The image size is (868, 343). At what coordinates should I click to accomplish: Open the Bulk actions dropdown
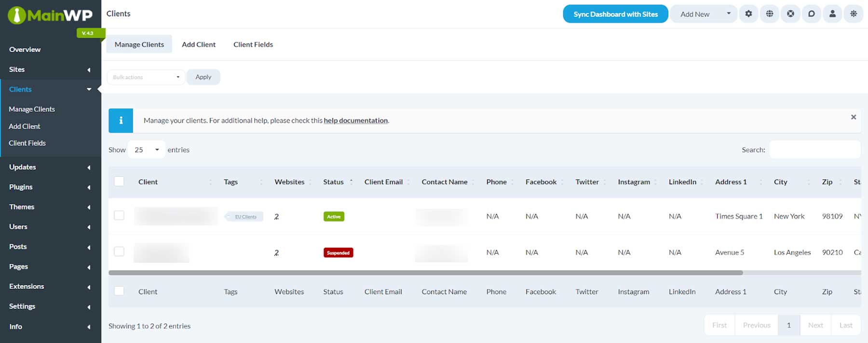point(146,77)
